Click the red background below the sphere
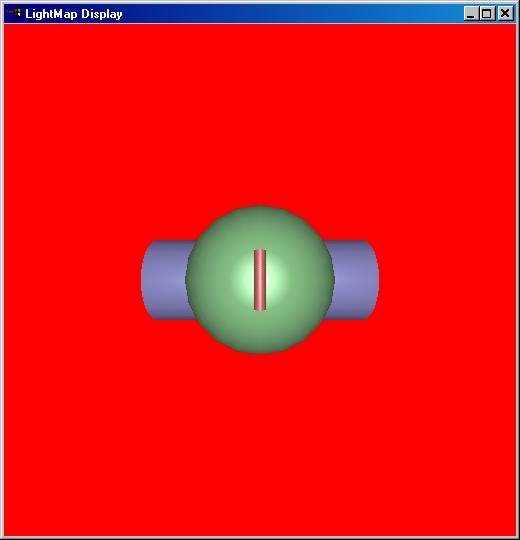Image resolution: width=520 pixels, height=540 pixels. point(260,444)
